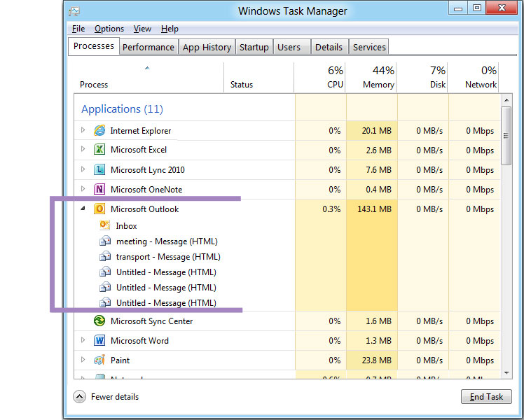This screenshot has width=524, height=420.
Task: Open the Options menu
Action: point(109,29)
